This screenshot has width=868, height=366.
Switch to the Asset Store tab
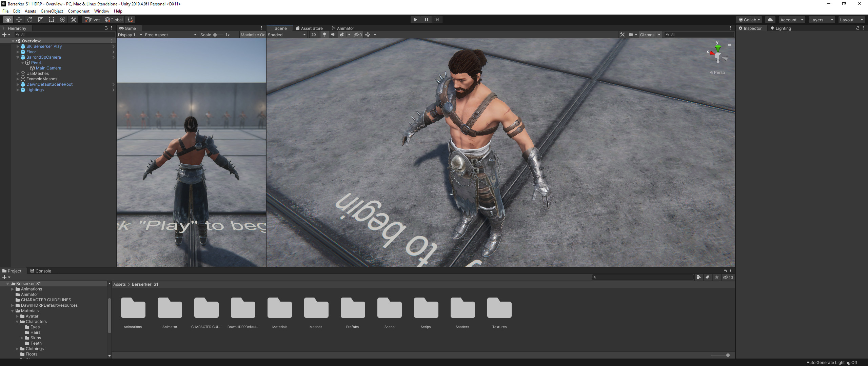click(309, 28)
